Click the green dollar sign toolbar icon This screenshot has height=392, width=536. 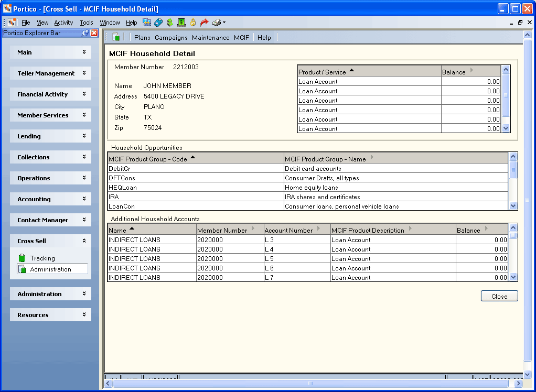coord(170,23)
